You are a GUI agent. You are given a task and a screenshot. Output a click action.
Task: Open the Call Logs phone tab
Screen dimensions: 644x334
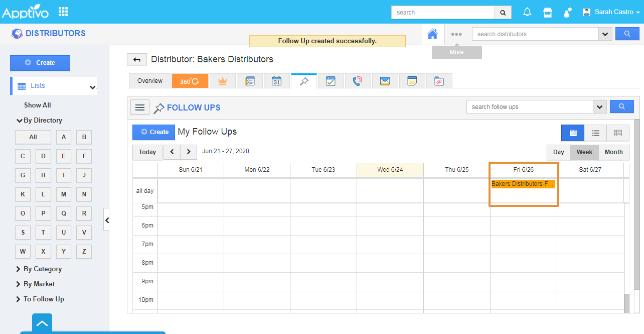pyautogui.click(x=358, y=81)
